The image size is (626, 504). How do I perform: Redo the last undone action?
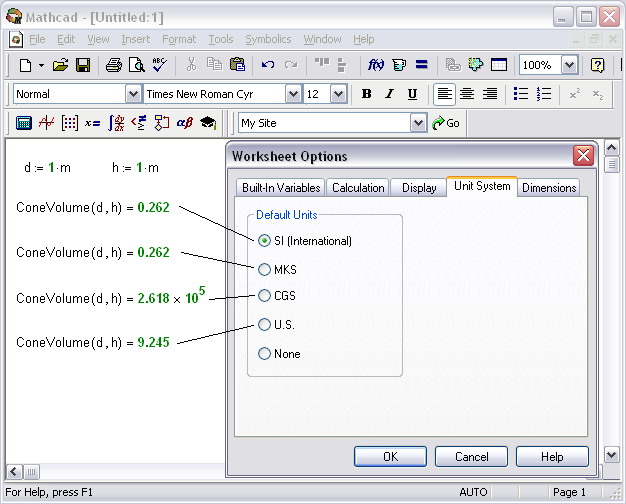(x=291, y=65)
